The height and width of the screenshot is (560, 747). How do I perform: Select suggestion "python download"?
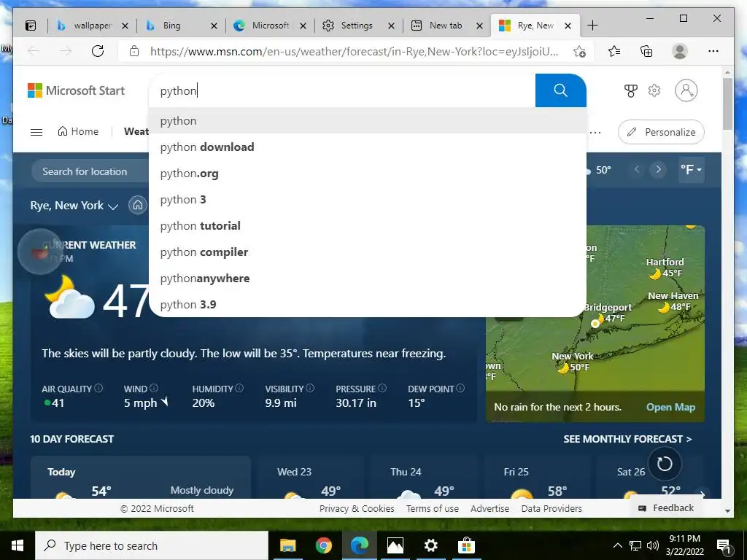click(368, 147)
